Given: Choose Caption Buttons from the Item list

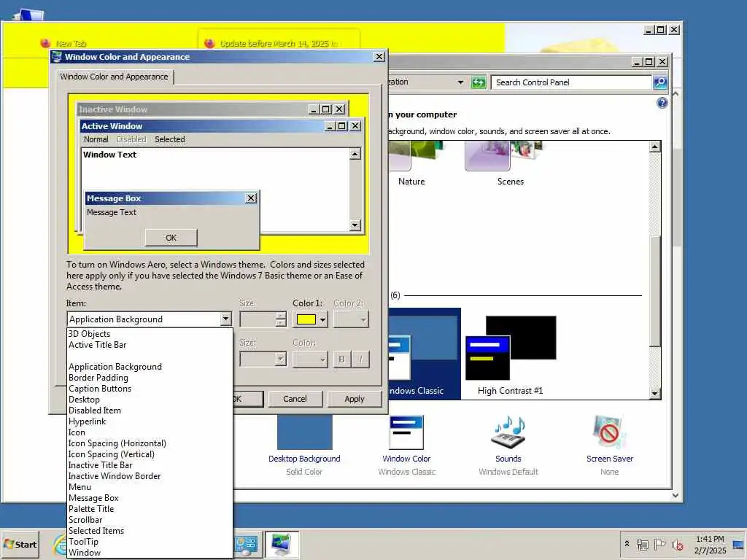Looking at the screenshot, I should (150, 389).
